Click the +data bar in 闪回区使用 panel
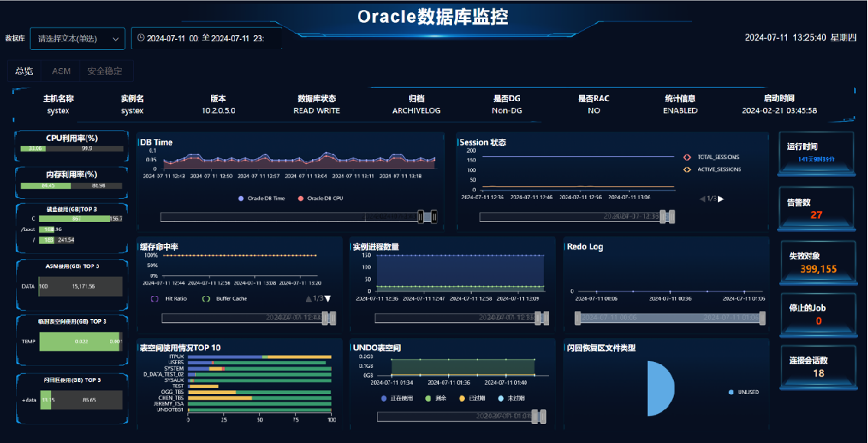The image size is (868, 443). (x=81, y=400)
